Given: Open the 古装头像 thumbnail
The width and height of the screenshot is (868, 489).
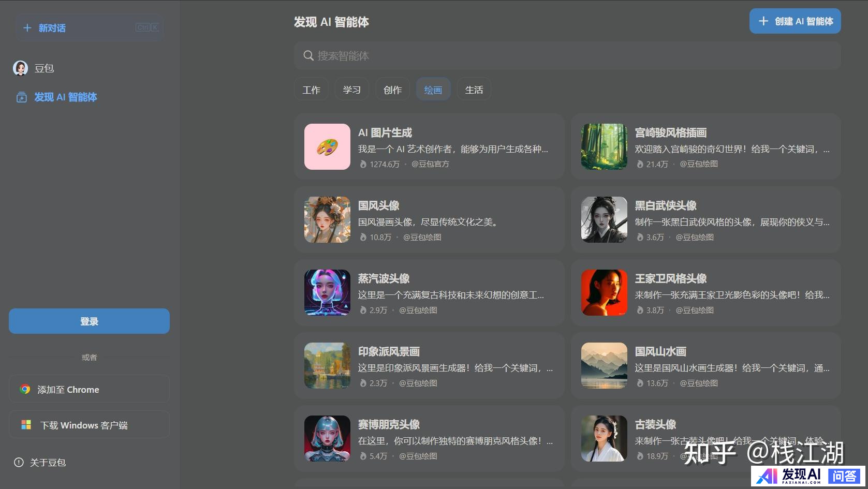Looking at the screenshot, I should tap(604, 438).
